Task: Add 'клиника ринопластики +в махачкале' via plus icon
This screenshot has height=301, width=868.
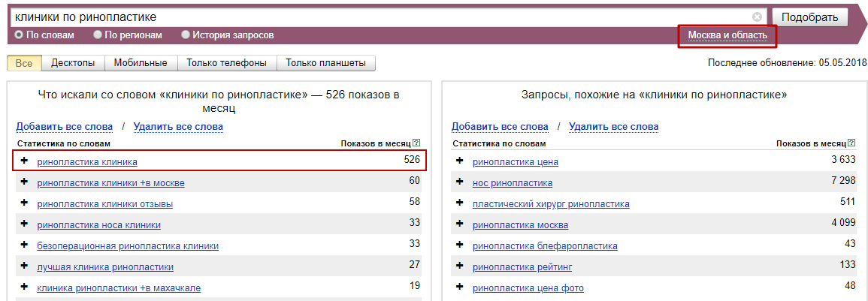Action: pyautogui.click(x=24, y=287)
